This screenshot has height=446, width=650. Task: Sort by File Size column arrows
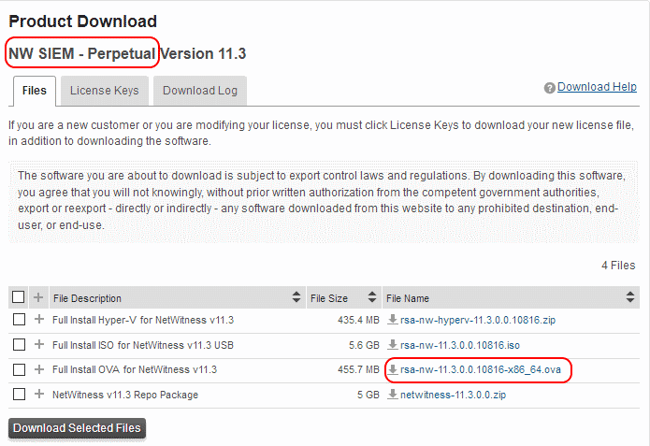[372, 297]
